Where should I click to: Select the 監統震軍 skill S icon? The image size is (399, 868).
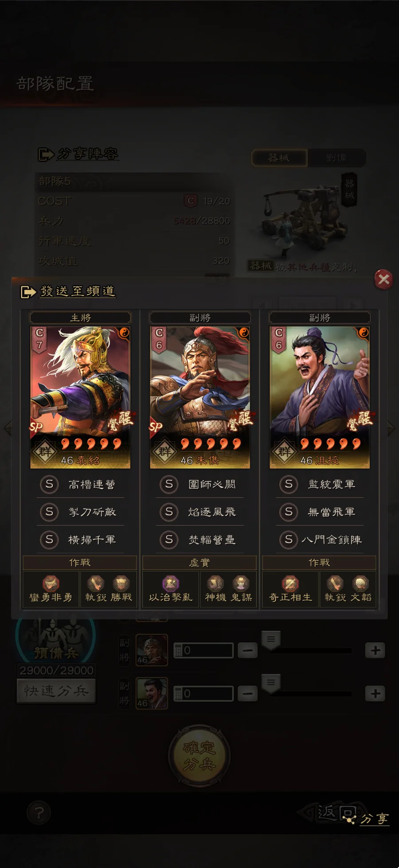(x=289, y=484)
